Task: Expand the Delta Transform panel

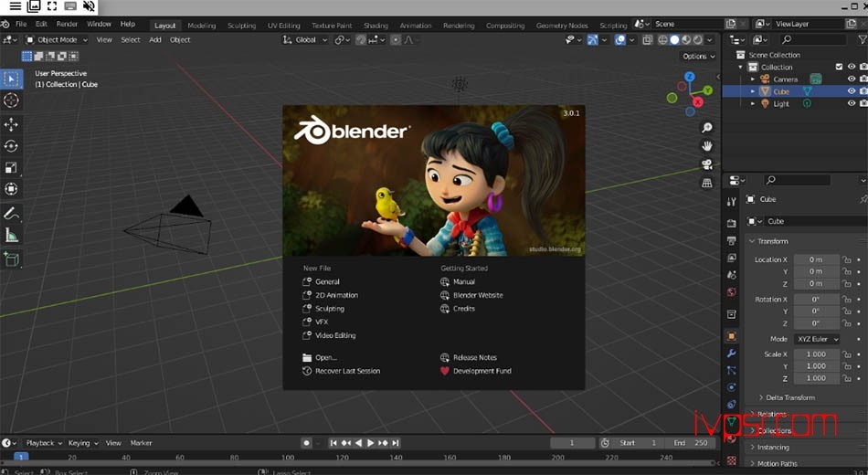Action: [786, 397]
